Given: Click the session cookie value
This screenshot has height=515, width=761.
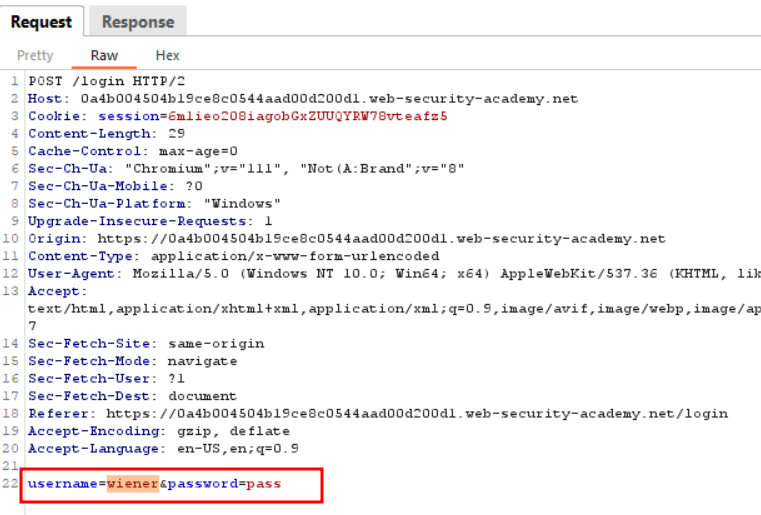Looking at the screenshot, I should click(308, 116).
